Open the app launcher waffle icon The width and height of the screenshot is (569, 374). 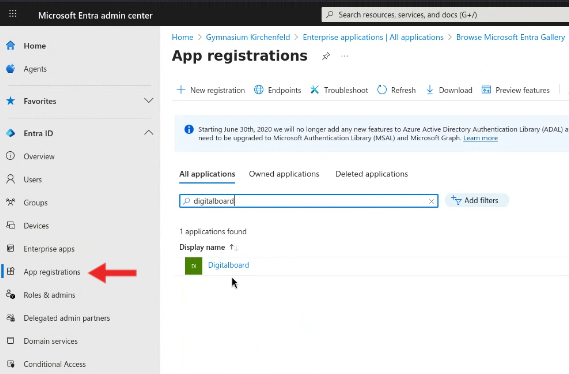click(x=13, y=14)
